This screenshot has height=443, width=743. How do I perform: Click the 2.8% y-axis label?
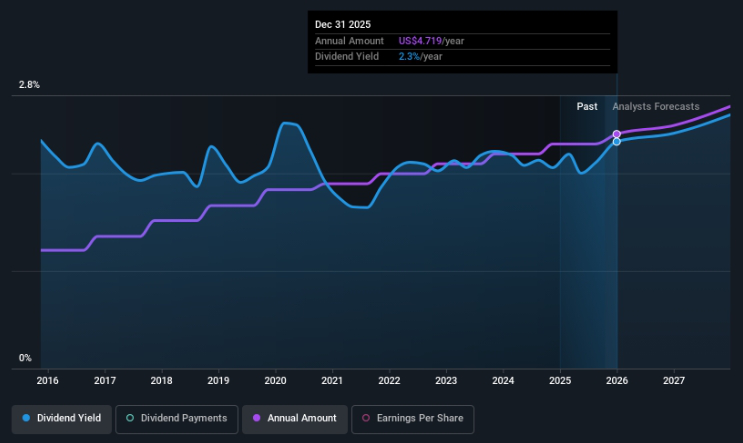click(28, 85)
